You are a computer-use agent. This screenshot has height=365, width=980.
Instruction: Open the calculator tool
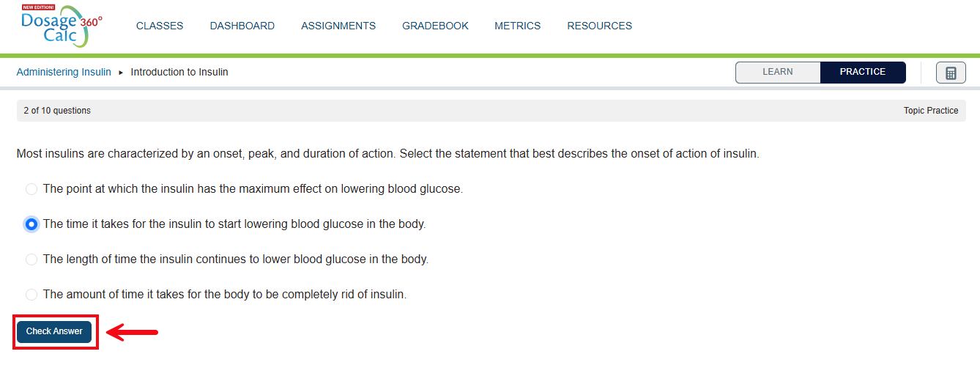click(951, 73)
